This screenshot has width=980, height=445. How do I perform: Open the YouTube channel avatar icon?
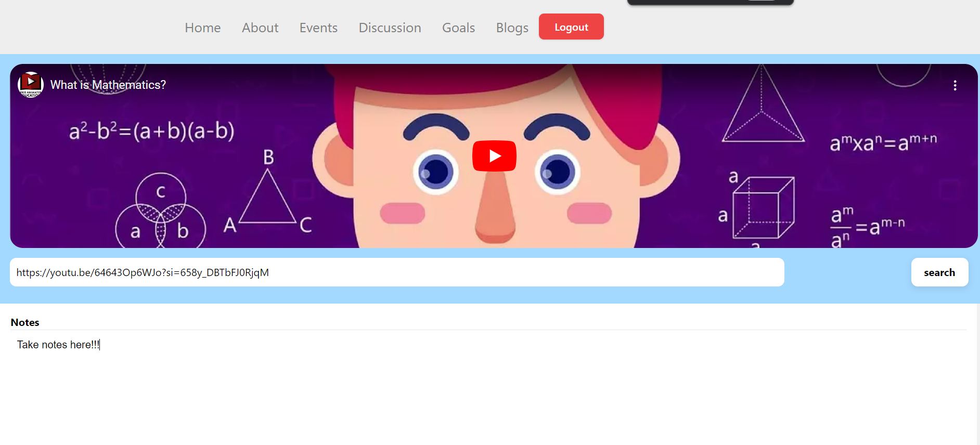pyautogui.click(x=31, y=85)
